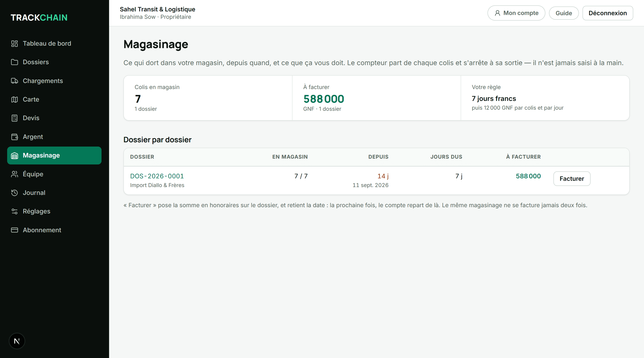Go to Abonnement page
The width and height of the screenshot is (644, 358).
coord(54,230)
